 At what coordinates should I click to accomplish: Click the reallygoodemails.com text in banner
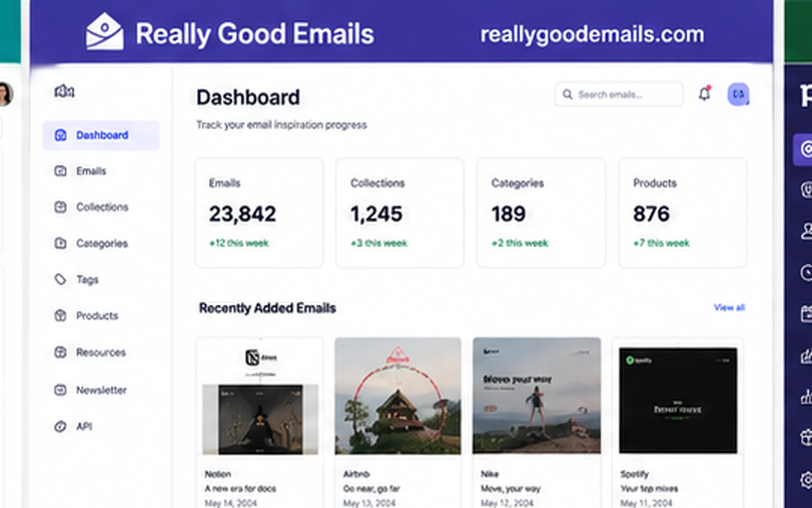592,34
